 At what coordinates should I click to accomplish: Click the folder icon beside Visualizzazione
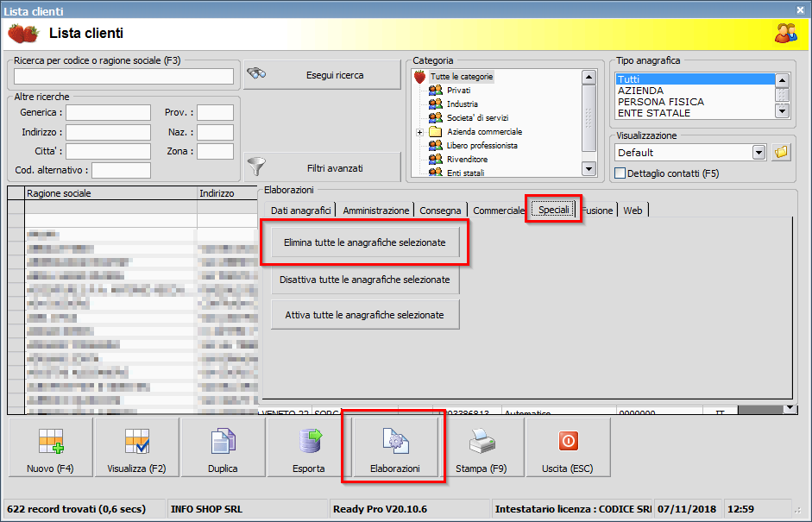(781, 152)
